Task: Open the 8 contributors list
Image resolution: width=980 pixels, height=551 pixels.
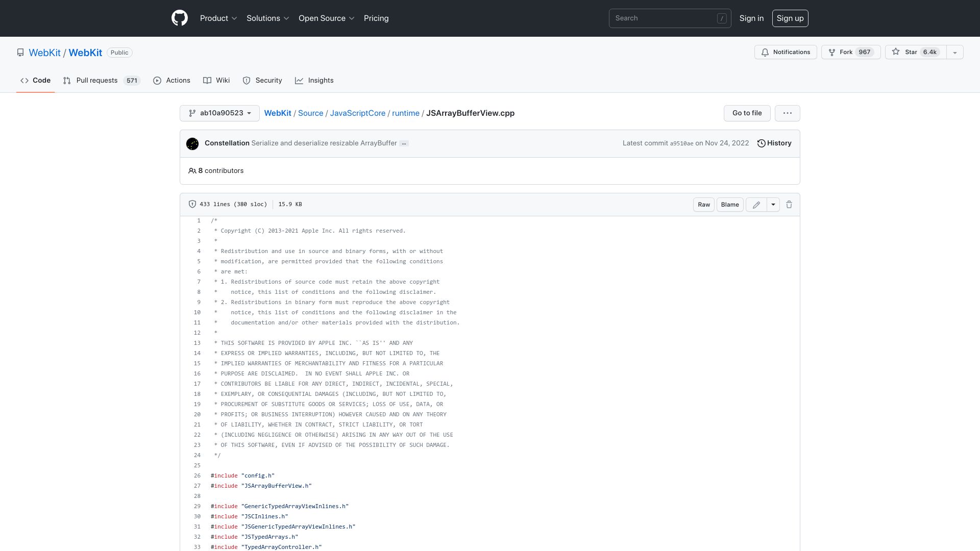Action: click(x=220, y=171)
